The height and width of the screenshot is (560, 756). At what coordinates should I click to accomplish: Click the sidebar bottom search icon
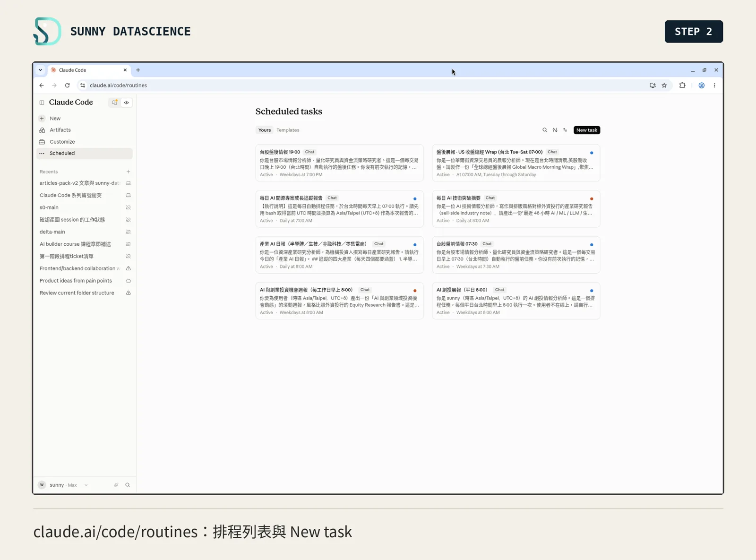coord(128,485)
